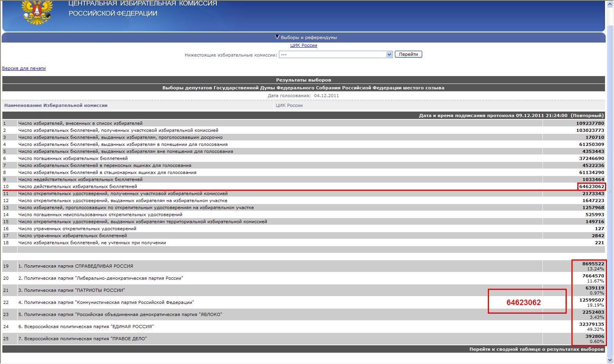Open the 'Версия для печати' link
The width and height of the screenshot is (614, 364).
tap(24, 68)
